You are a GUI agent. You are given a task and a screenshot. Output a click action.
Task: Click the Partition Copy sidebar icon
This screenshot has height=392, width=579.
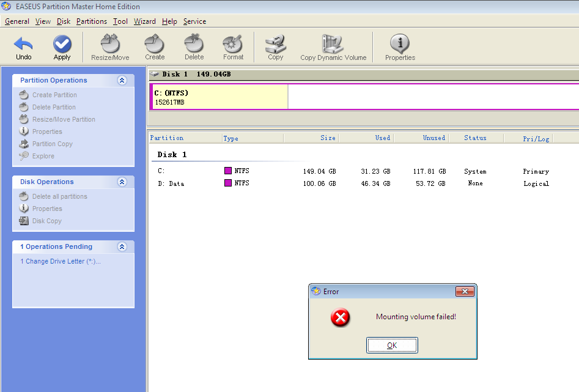(x=24, y=144)
